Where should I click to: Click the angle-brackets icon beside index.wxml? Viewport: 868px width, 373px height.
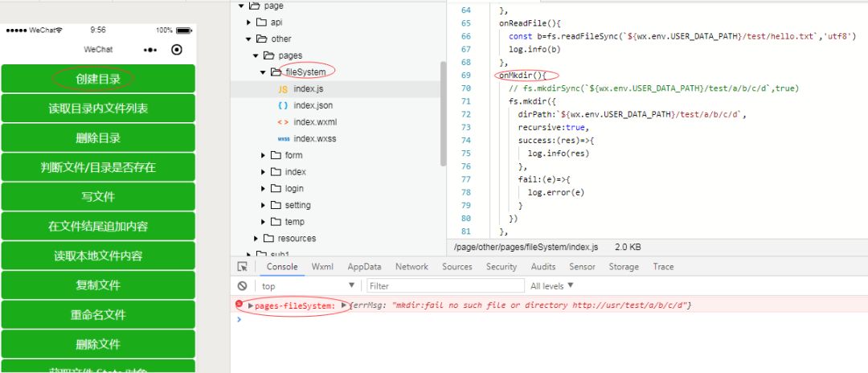283,122
